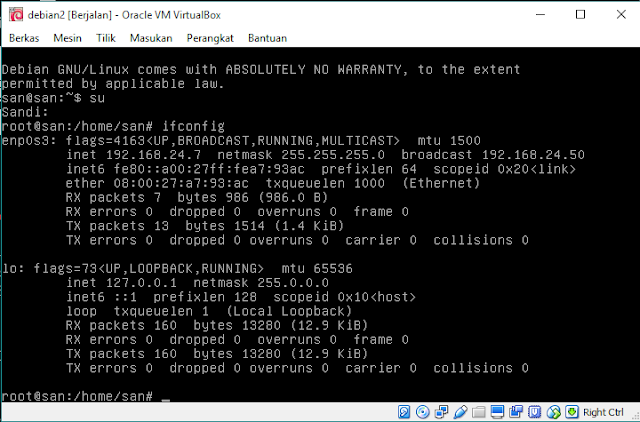Click the USB devices status icon
Image resolution: width=640 pixels, height=422 pixels.
point(460,412)
